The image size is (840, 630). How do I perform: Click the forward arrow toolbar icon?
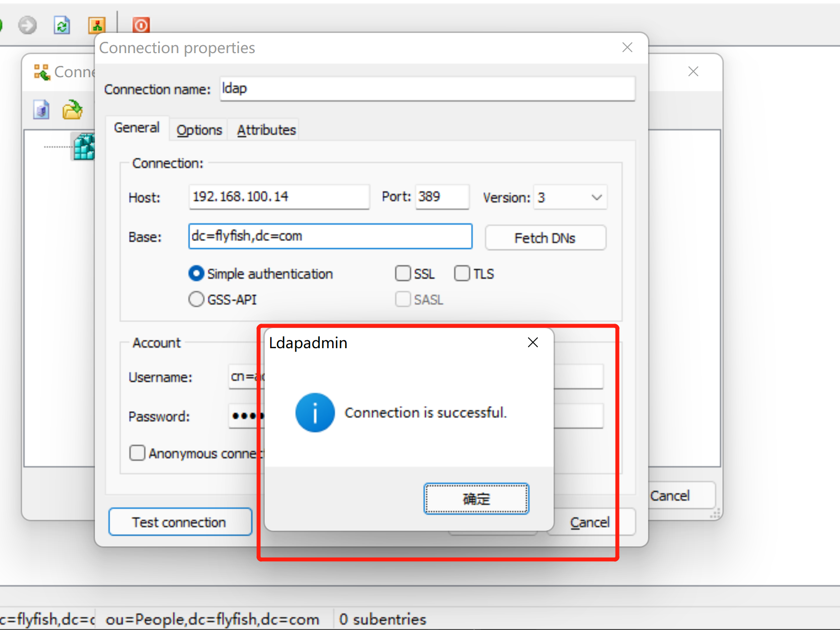[x=28, y=25]
